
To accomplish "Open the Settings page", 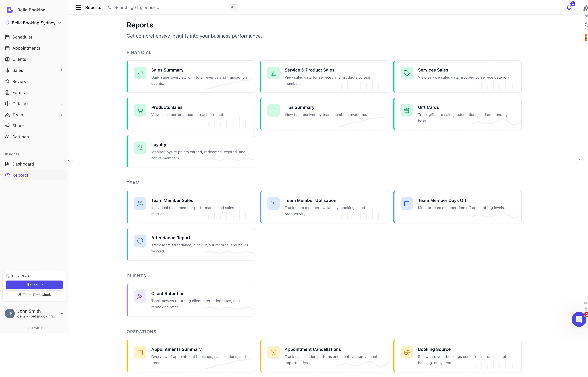I will pyautogui.click(x=20, y=137).
